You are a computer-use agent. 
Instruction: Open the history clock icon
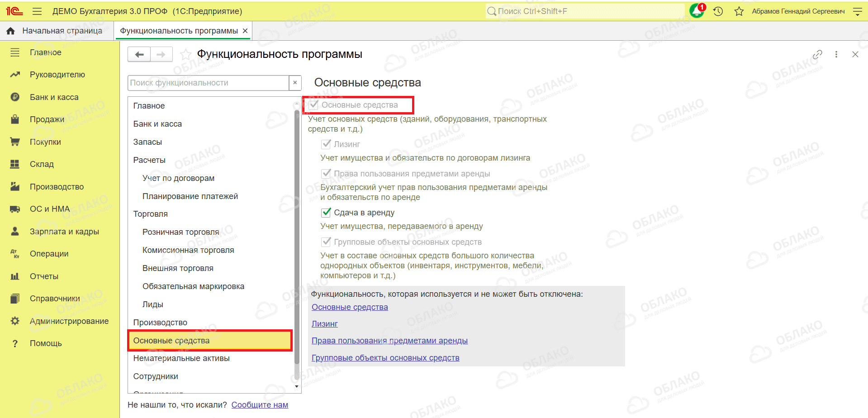718,11
